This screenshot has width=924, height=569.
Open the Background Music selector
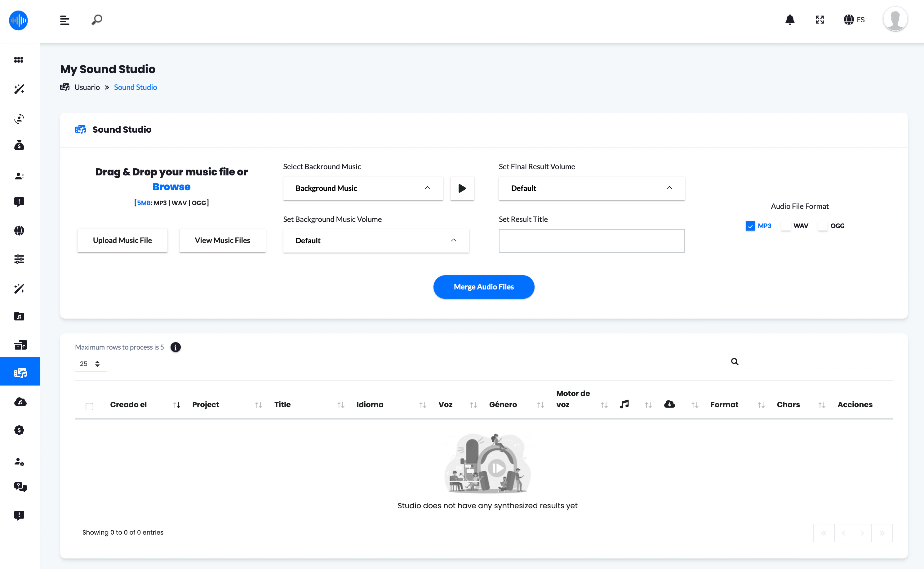362,188
